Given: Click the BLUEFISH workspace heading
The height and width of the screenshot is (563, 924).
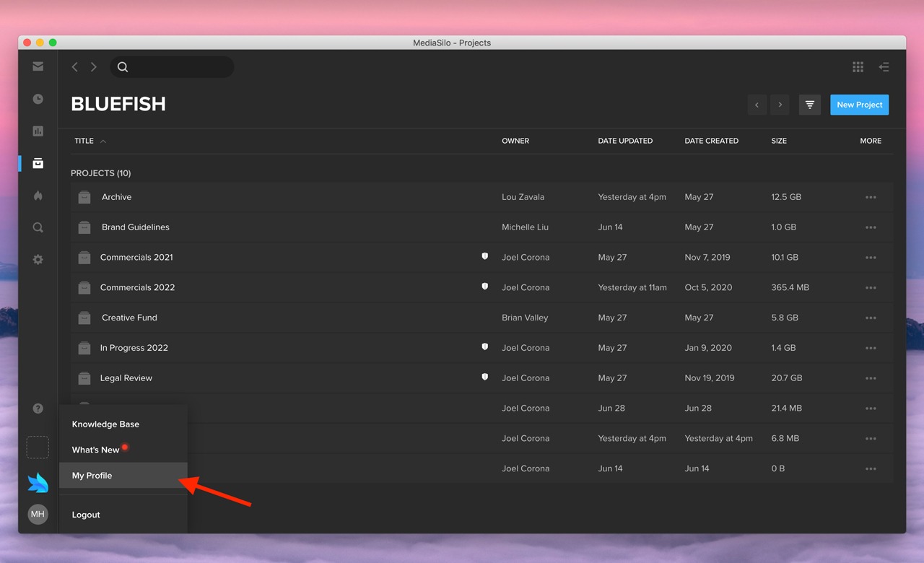Looking at the screenshot, I should (118, 104).
